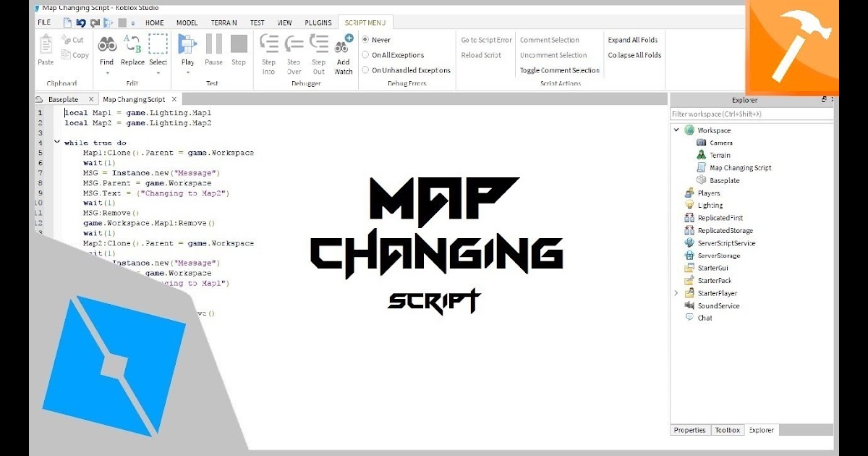Image resolution: width=868 pixels, height=456 pixels.
Task: Click the Terrain icon in Explorer tree
Action: [701, 155]
